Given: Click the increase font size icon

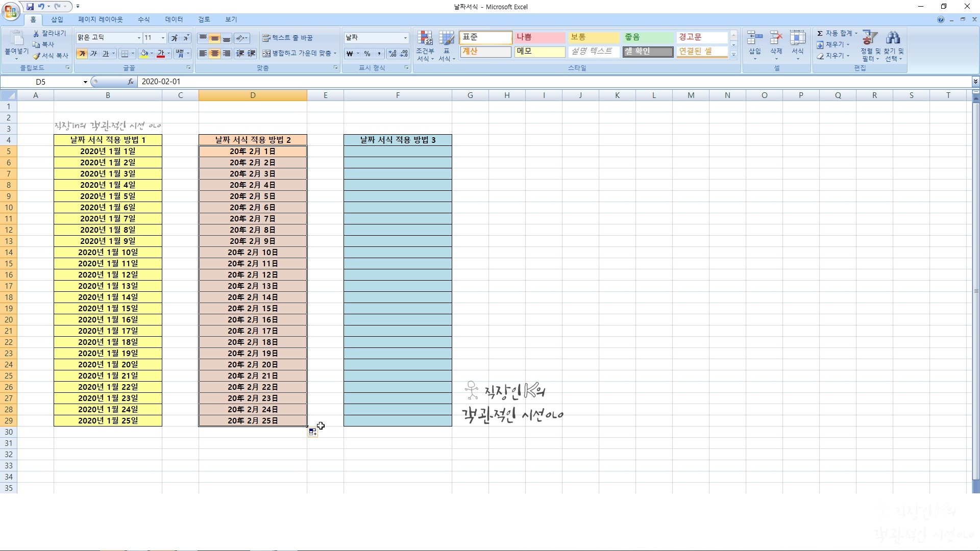Looking at the screenshot, I should (x=174, y=38).
